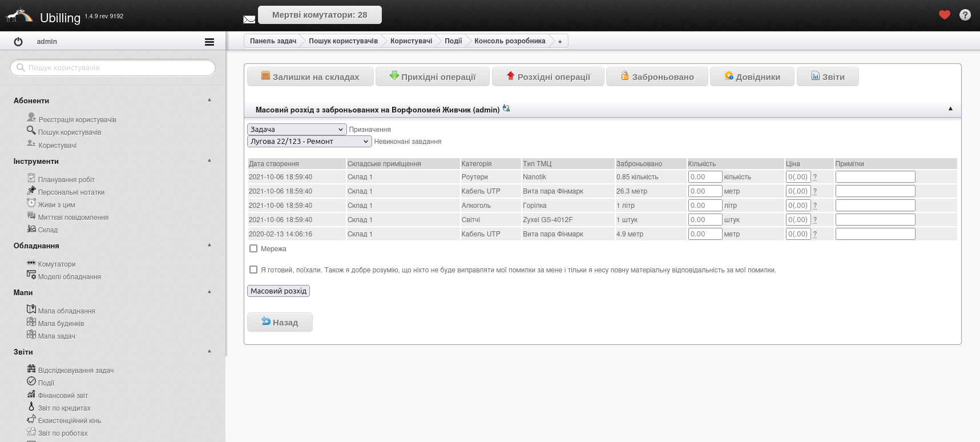Switch to Прихідні операції tab
Screen dimensions: 980x442
(x=433, y=77)
